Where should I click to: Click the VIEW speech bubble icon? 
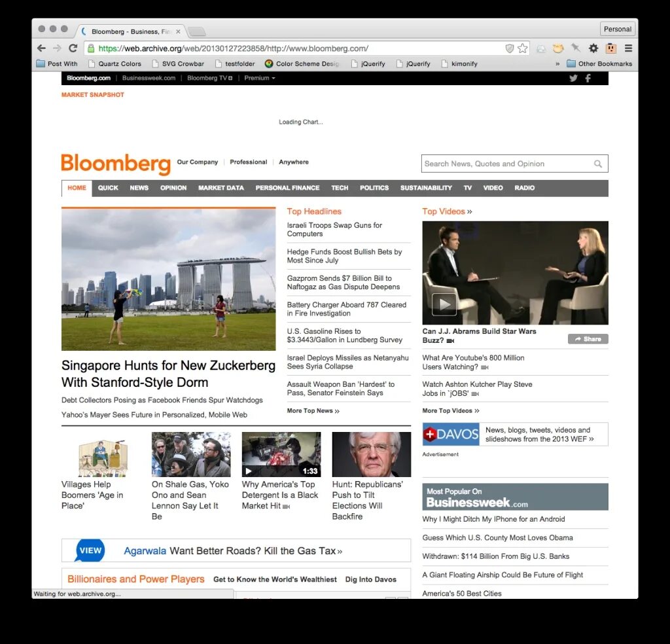tap(90, 550)
